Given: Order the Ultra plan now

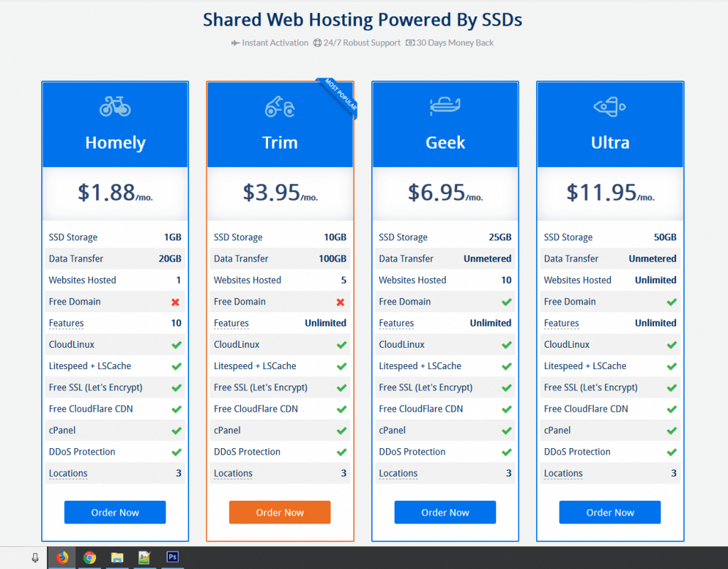Looking at the screenshot, I should pos(610,512).
